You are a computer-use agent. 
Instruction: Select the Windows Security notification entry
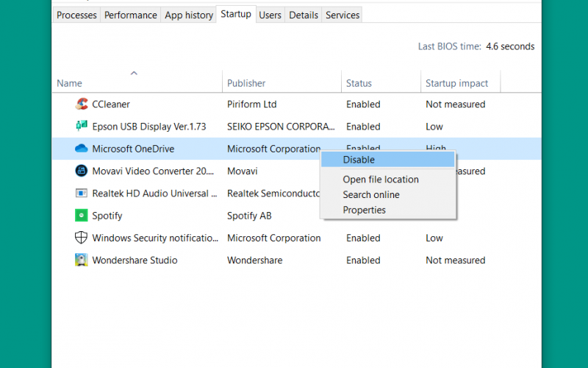pos(155,238)
